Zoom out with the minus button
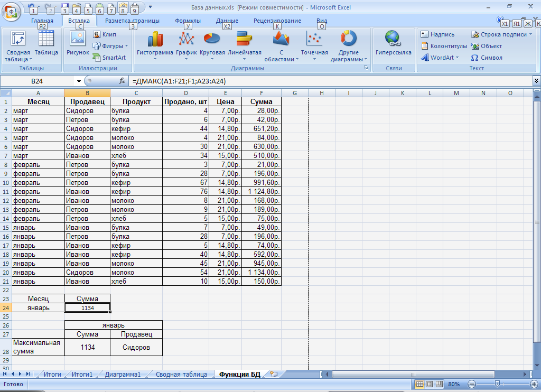 pos(472,384)
